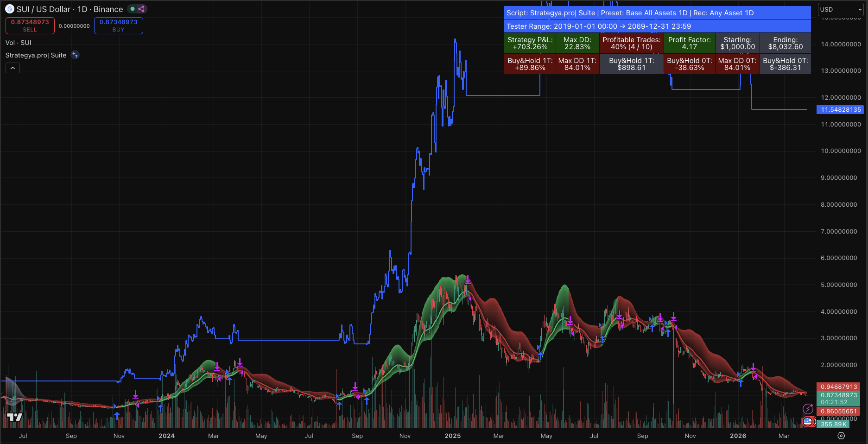The height and width of the screenshot is (444, 868).
Task: Open the purple lightning events icon
Action: [808, 409]
